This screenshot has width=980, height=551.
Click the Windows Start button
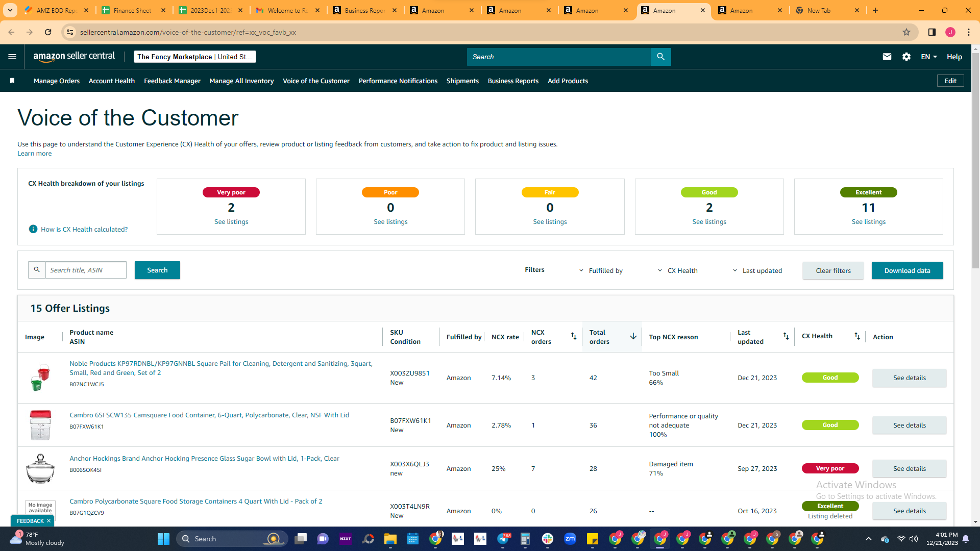pyautogui.click(x=163, y=539)
